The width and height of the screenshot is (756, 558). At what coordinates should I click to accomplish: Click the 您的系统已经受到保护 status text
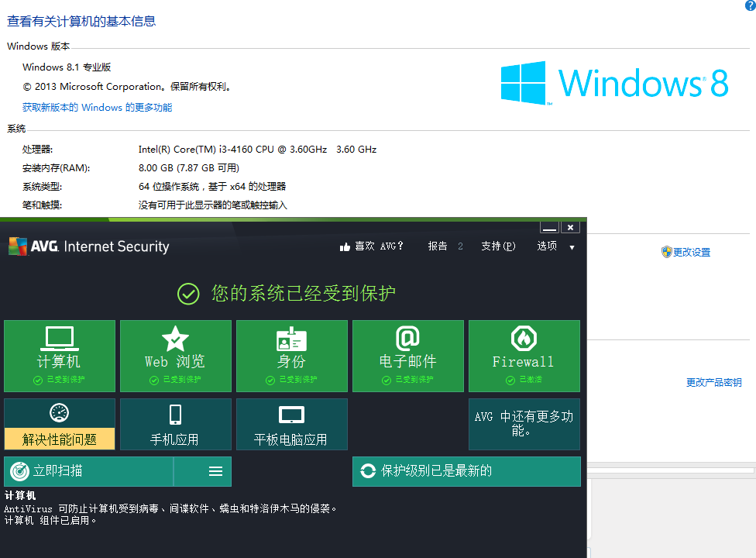304,293
